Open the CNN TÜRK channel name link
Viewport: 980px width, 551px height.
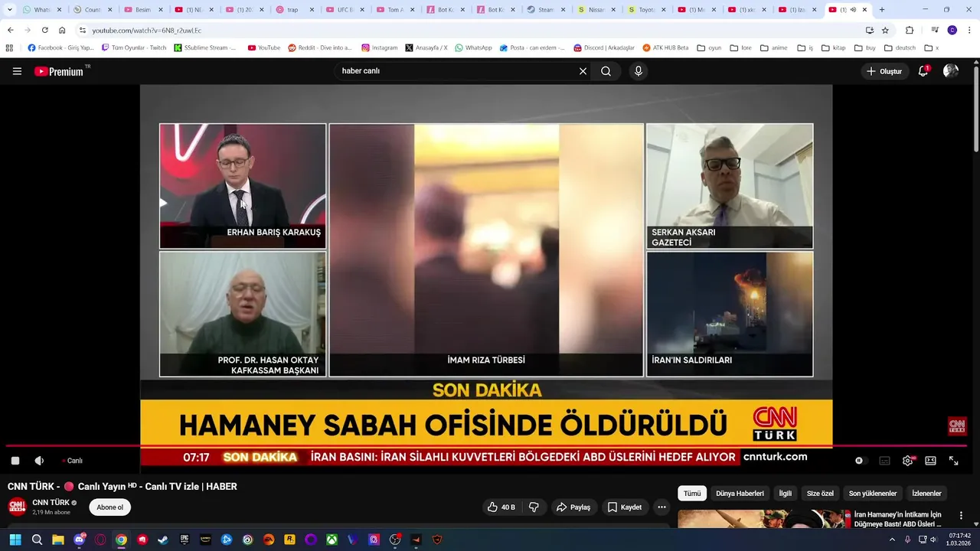point(51,503)
